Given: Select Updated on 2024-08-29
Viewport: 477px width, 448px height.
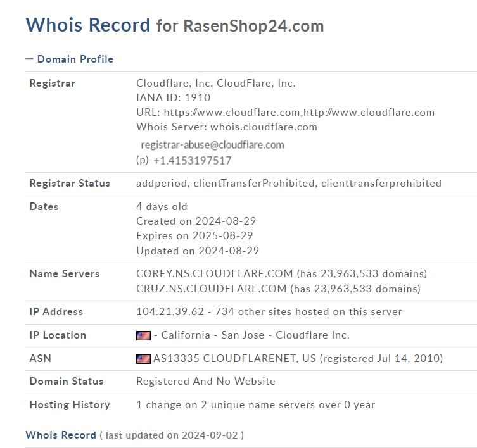Looking at the screenshot, I should [x=198, y=251].
